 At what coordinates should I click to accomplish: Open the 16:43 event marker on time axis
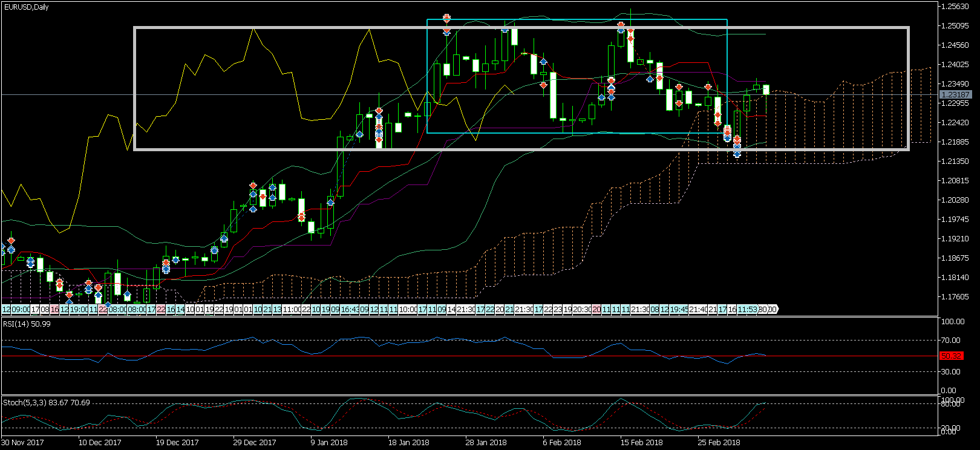[350, 310]
